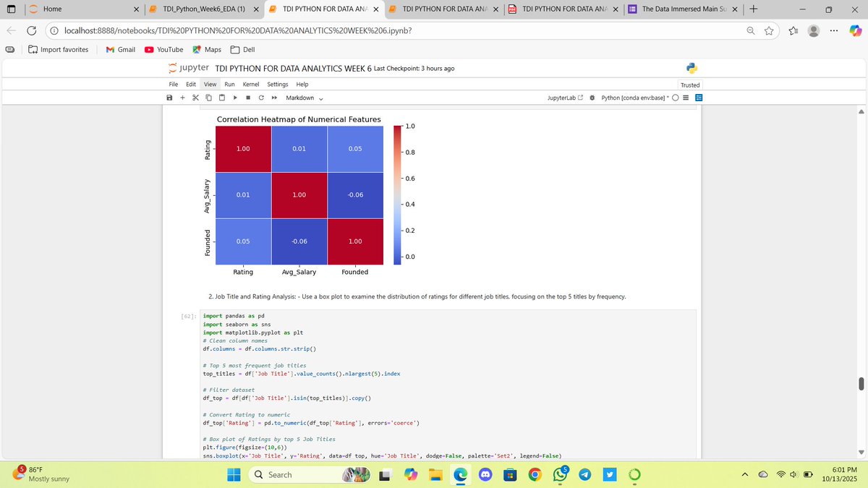Open the Copilot icon in browser toolbar
The image size is (868, 488).
(855, 30)
